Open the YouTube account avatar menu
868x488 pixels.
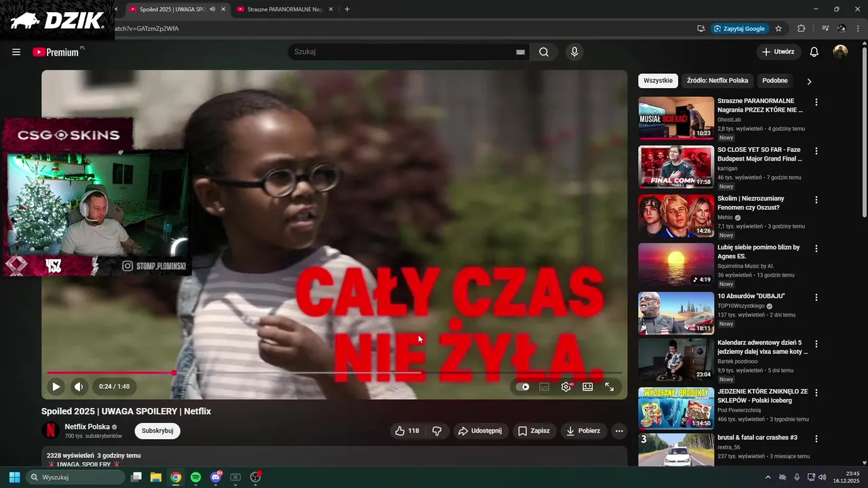pyautogui.click(x=840, y=52)
